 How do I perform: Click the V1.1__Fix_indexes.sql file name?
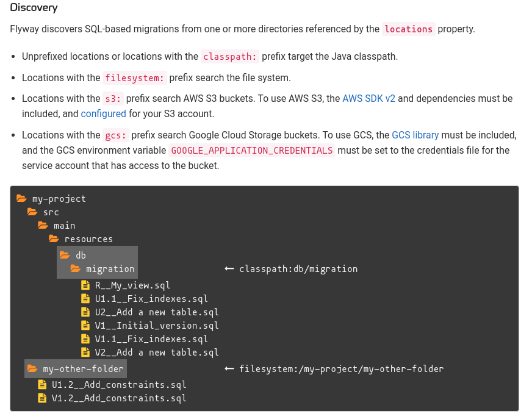tap(151, 339)
